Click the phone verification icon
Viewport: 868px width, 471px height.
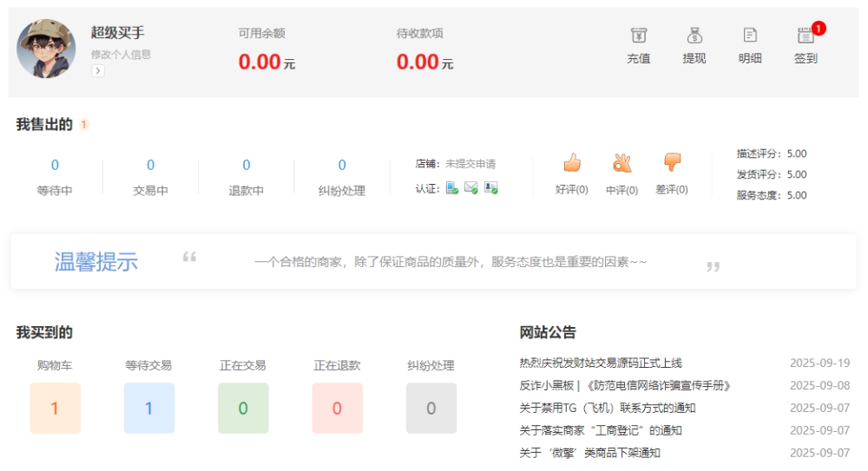(452, 188)
